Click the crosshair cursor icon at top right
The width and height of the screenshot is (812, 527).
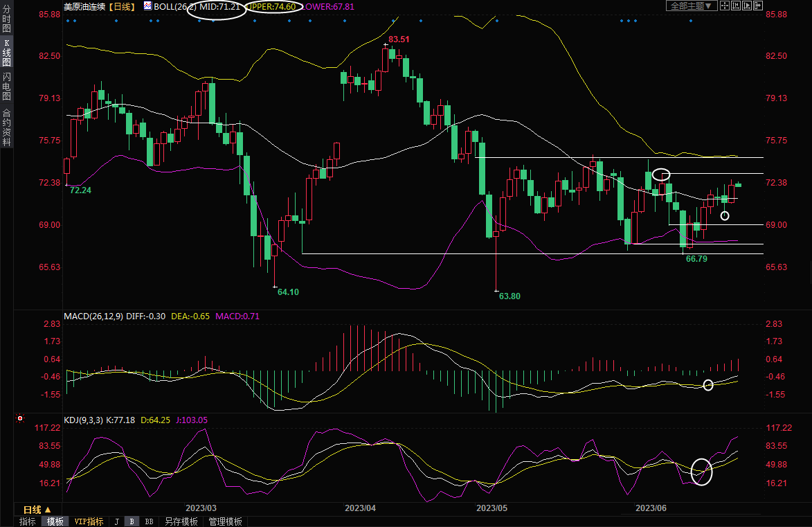click(723, 6)
